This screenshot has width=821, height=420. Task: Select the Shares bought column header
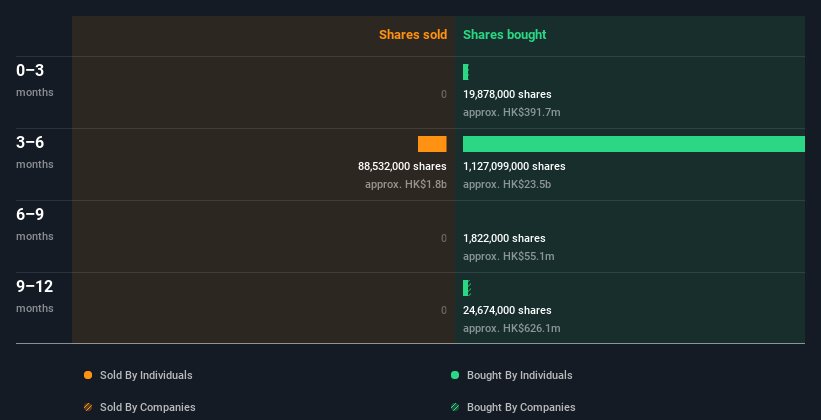pos(505,35)
